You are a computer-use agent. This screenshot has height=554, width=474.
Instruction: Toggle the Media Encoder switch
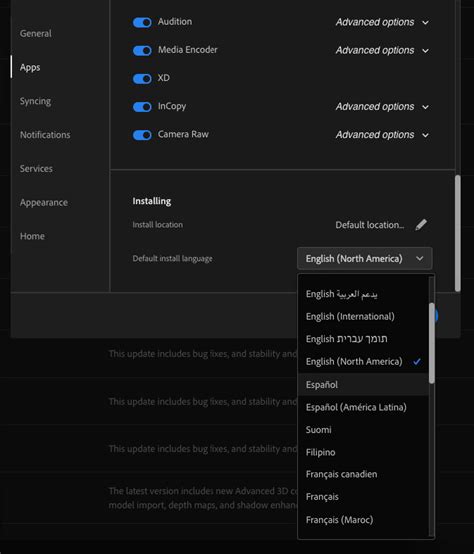pyautogui.click(x=142, y=51)
